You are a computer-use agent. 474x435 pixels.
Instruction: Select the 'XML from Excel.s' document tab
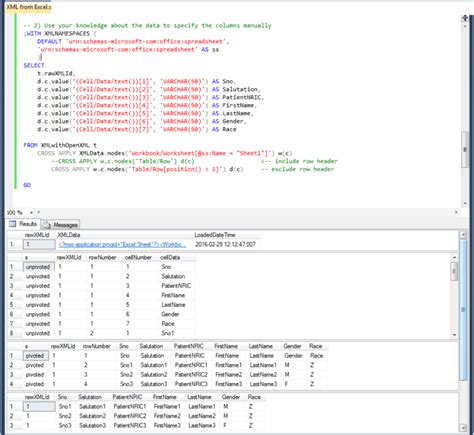pyautogui.click(x=28, y=7)
